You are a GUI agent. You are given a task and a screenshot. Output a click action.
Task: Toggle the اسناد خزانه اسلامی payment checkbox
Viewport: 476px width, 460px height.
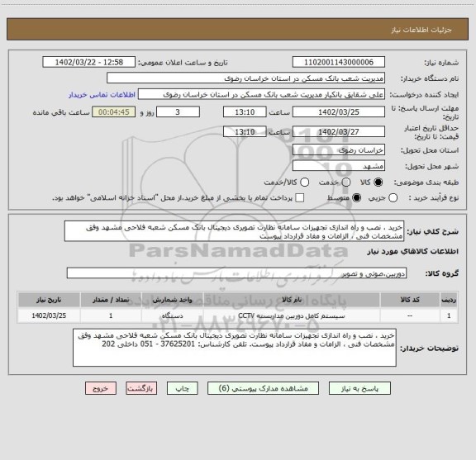click(300, 198)
